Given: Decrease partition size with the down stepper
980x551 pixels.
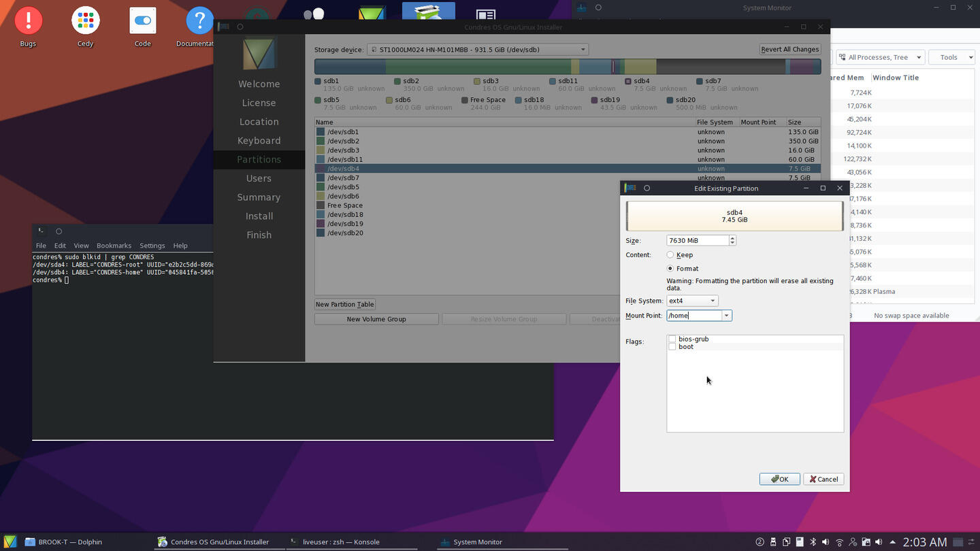Looking at the screenshot, I should pos(732,243).
